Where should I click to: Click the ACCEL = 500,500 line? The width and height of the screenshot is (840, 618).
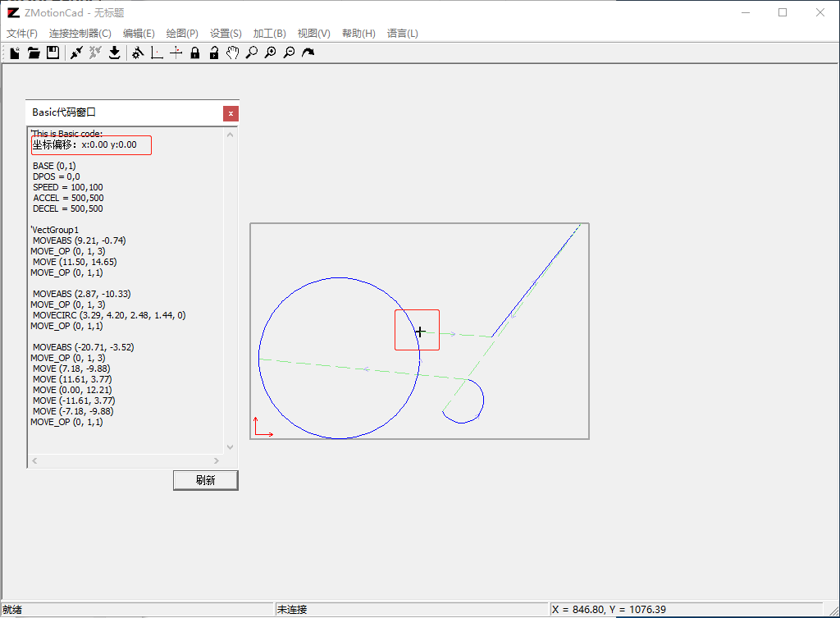[68, 198]
